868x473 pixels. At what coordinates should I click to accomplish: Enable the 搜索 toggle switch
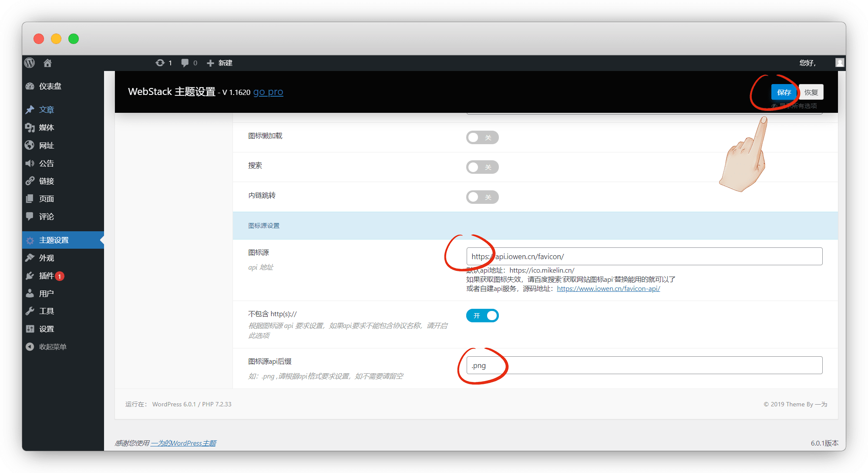click(482, 167)
